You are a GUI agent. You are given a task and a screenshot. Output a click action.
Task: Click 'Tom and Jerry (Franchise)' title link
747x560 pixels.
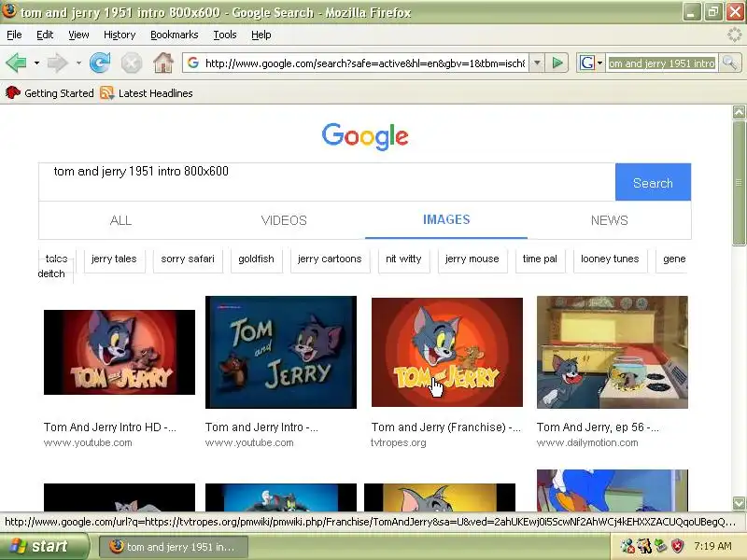pos(446,427)
